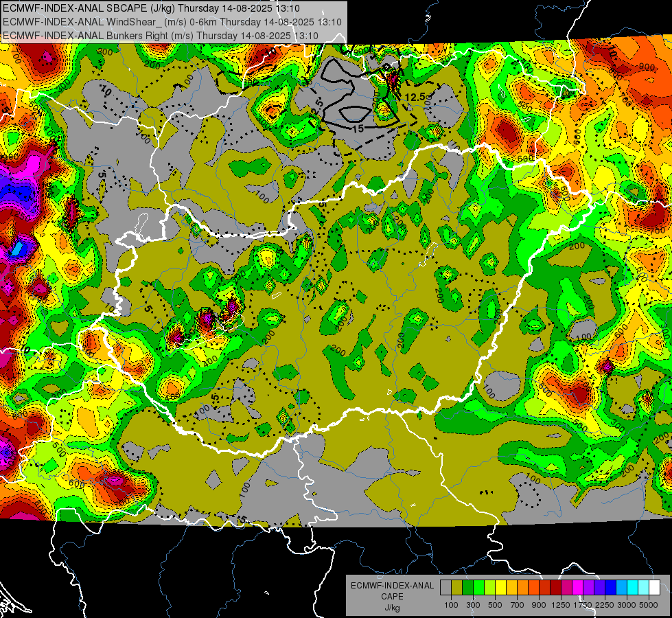Viewport: 672px width, 618px height.
Task: Click the pale cyan legend swatch
Action: pyautogui.click(x=644, y=588)
